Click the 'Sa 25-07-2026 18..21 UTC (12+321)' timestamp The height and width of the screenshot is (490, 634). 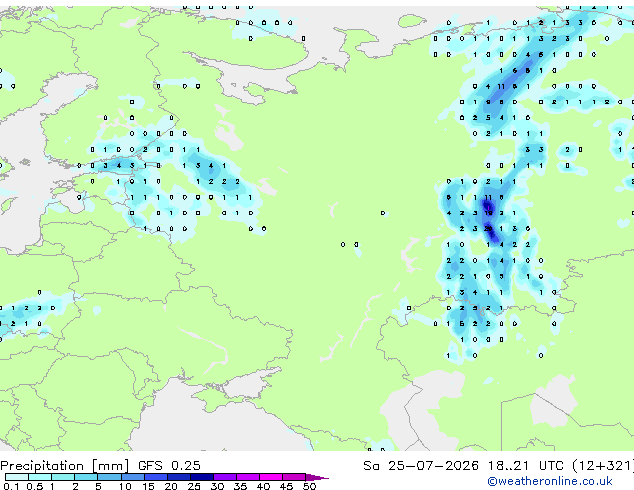[498, 466]
